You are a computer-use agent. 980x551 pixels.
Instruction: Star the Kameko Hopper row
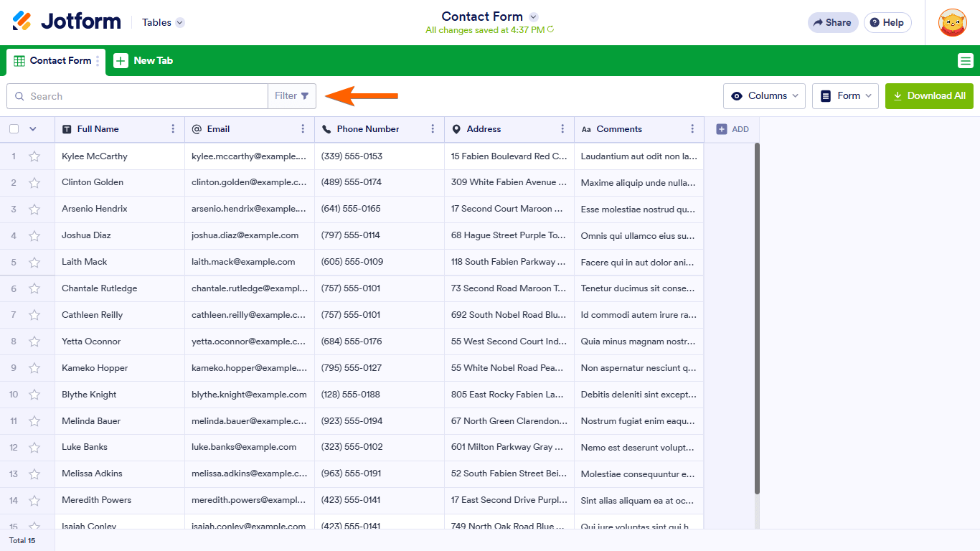tap(34, 368)
